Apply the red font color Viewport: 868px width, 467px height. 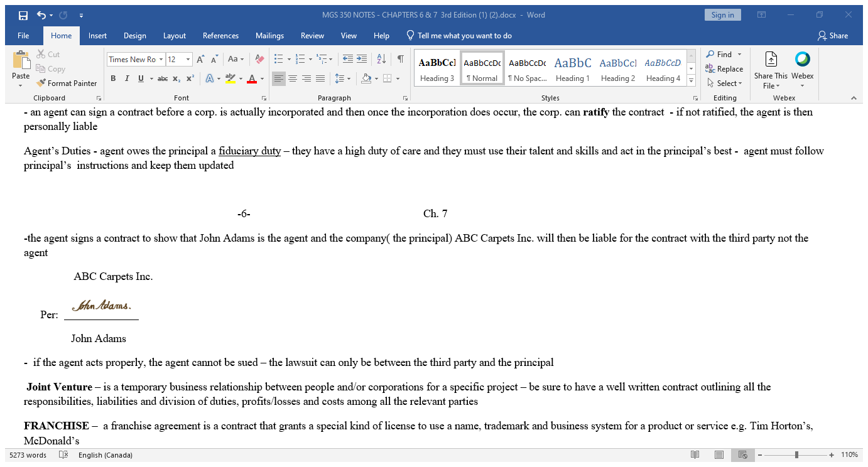252,78
